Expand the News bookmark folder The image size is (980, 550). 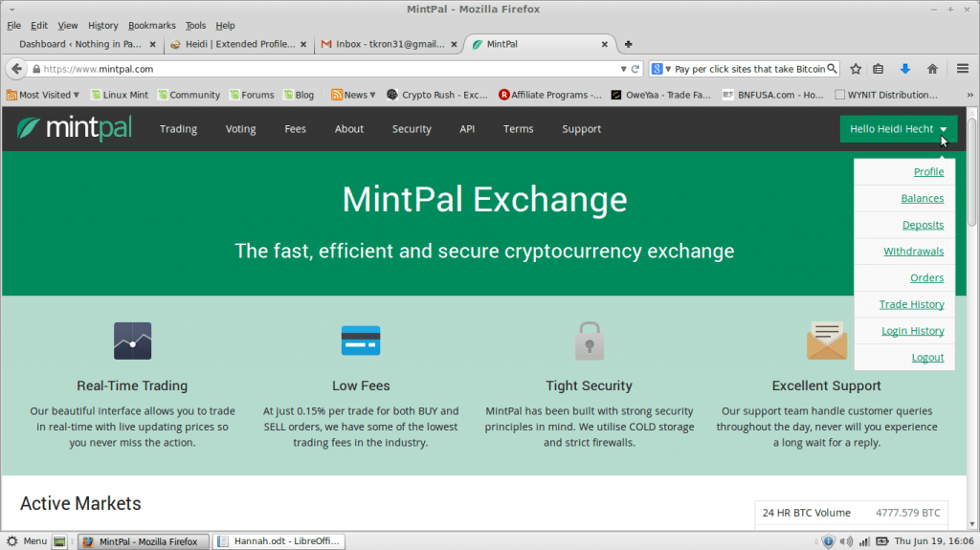click(x=353, y=95)
